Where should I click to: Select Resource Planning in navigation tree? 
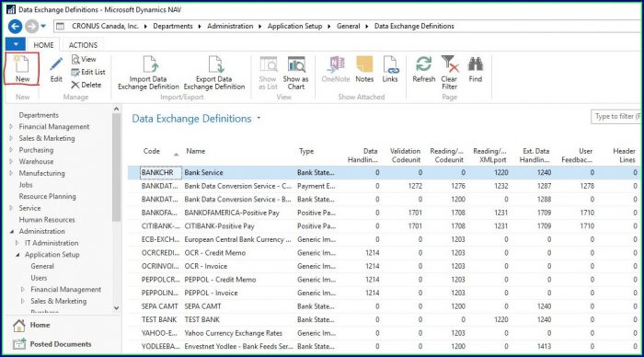coord(47,196)
